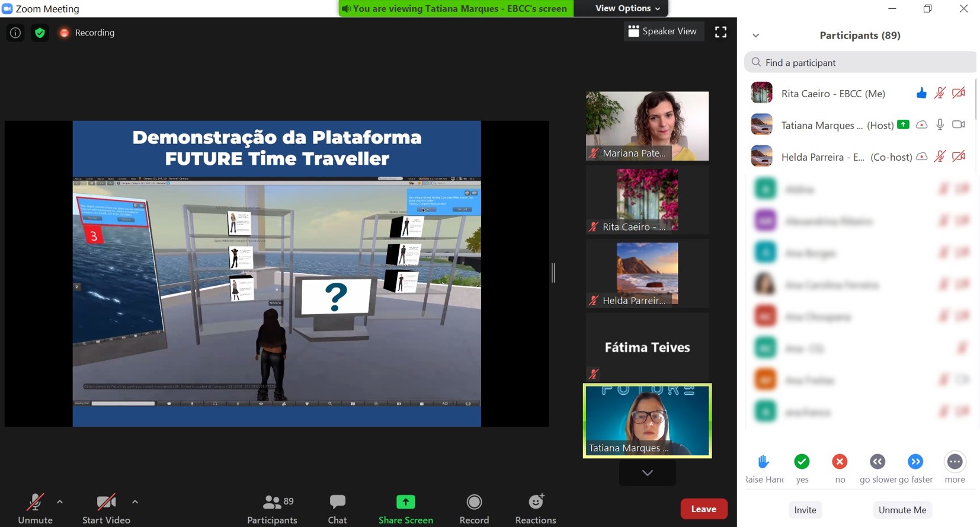Leave the meeting
This screenshot has height=527, width=980.
tap(704, 509)
